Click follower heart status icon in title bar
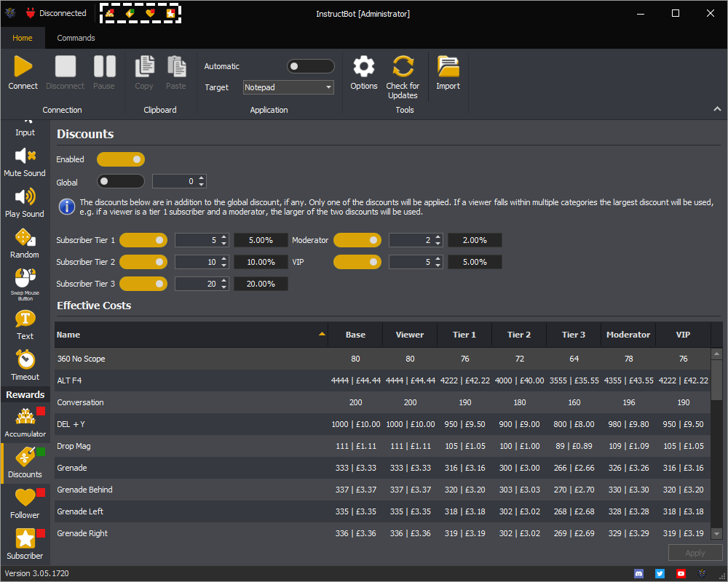728x582 pixels. 150,13
